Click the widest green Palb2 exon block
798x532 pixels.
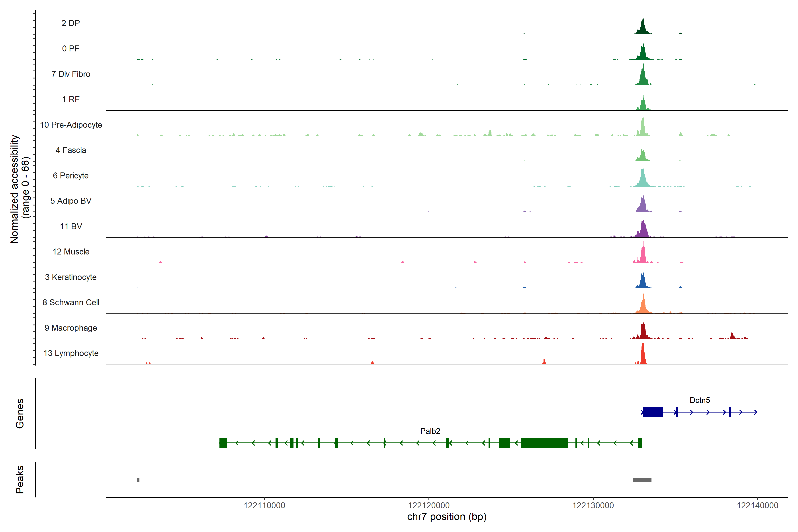click(544, 443)
